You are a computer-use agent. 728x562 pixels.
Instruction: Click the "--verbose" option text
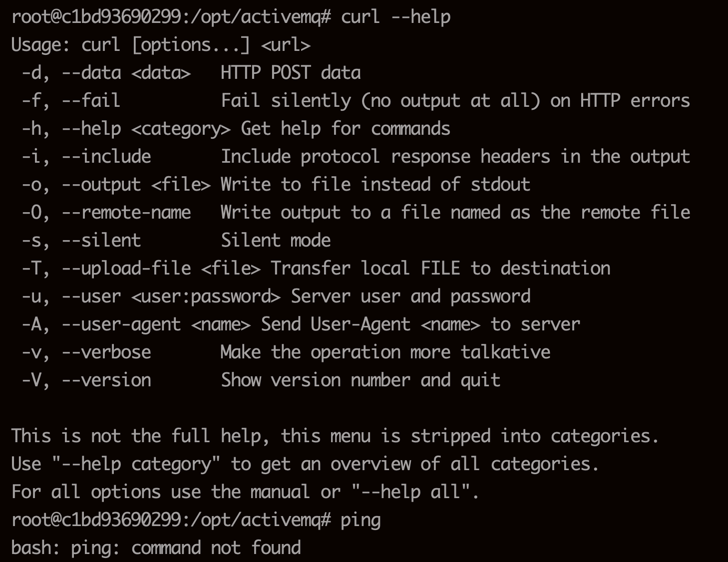(106, 352)
